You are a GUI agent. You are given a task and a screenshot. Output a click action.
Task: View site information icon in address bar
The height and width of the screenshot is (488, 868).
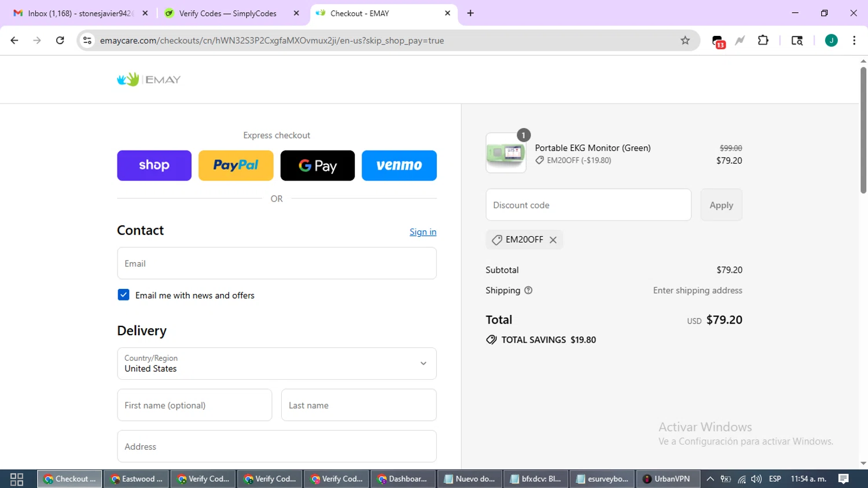(x=87, y=41)
